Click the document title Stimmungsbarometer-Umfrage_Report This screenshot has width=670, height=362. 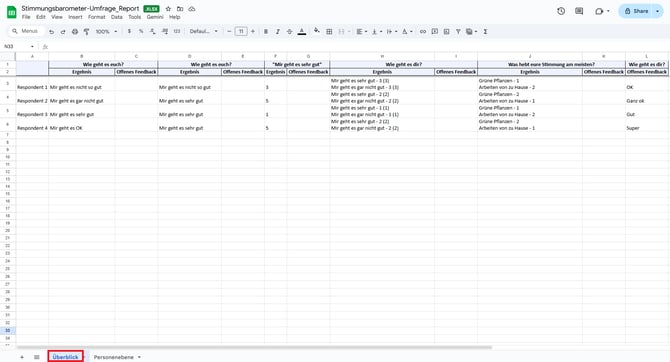click(80, 9)
